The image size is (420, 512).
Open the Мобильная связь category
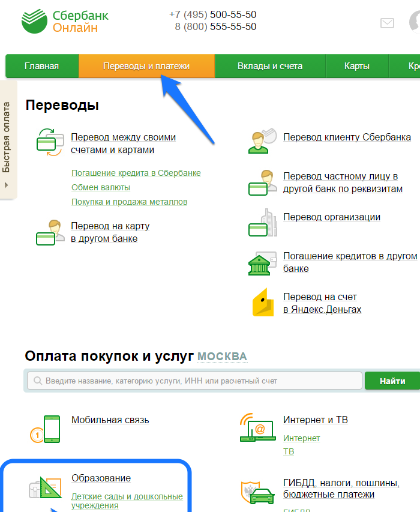pos(110,420)
